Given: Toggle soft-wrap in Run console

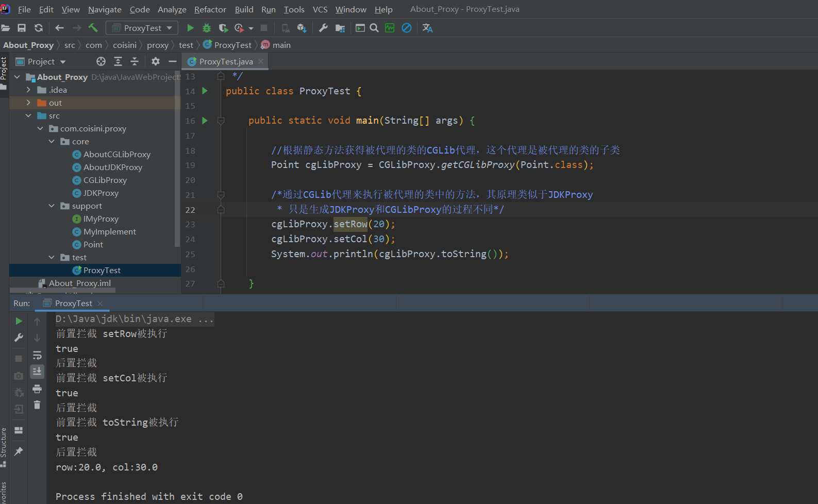Looking at the screenshot, I should tap(37, 355).
